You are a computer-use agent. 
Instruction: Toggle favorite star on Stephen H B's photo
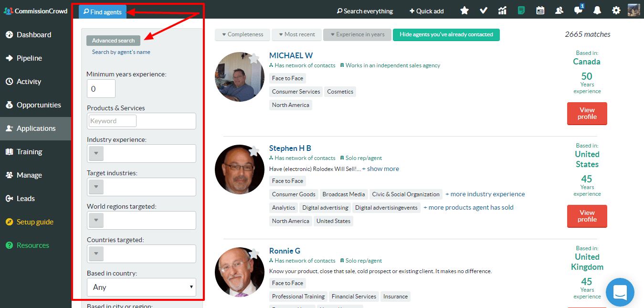coord(254,151)
